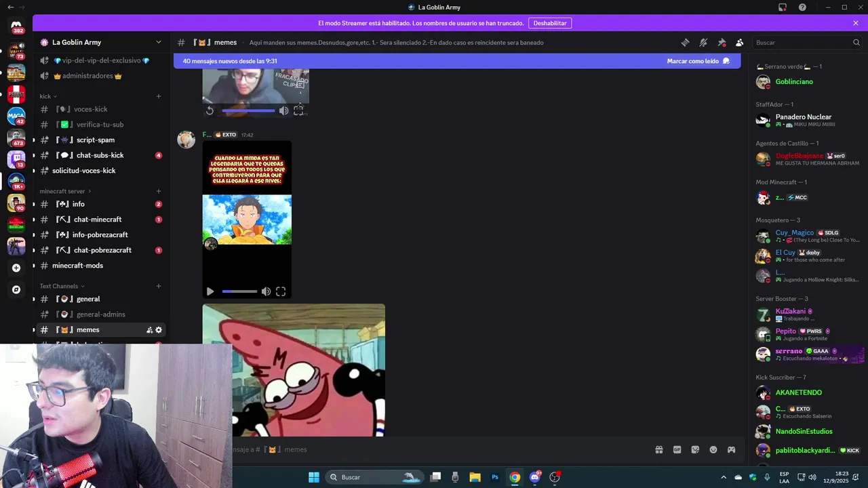Expand La Goblin Army server menu
Viewport: 868px width, 488px height.
click(101, 42)
